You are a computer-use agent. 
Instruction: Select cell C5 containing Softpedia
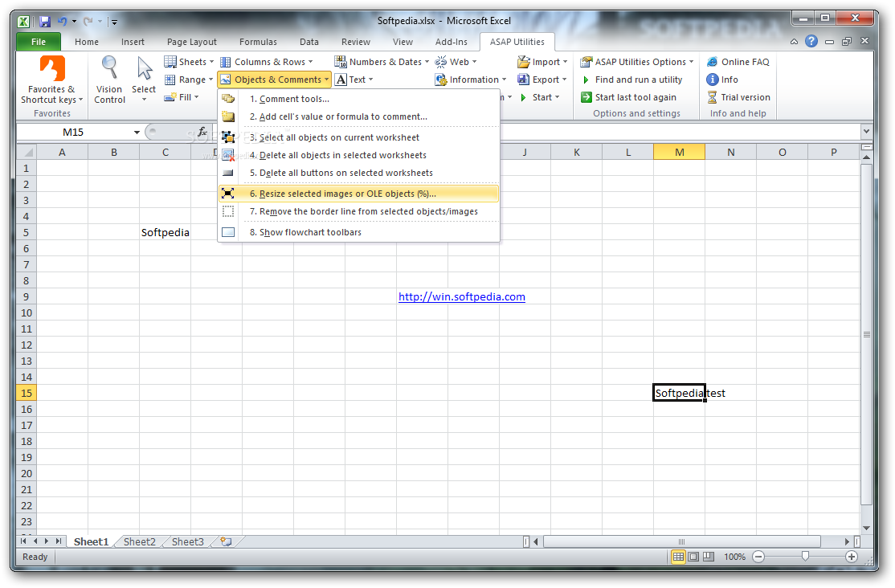(165, 232)
